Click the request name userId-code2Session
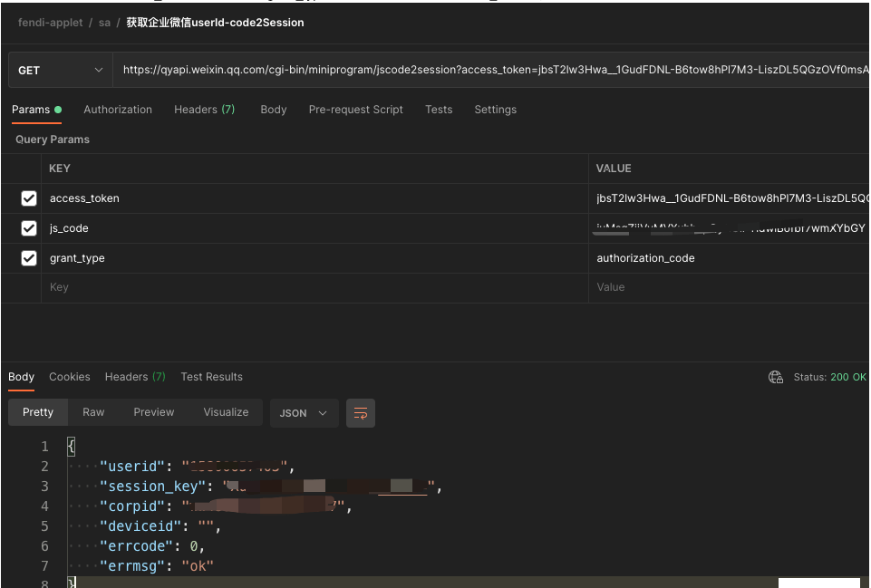This screenshot has height=588, width=871. point(215,23)
